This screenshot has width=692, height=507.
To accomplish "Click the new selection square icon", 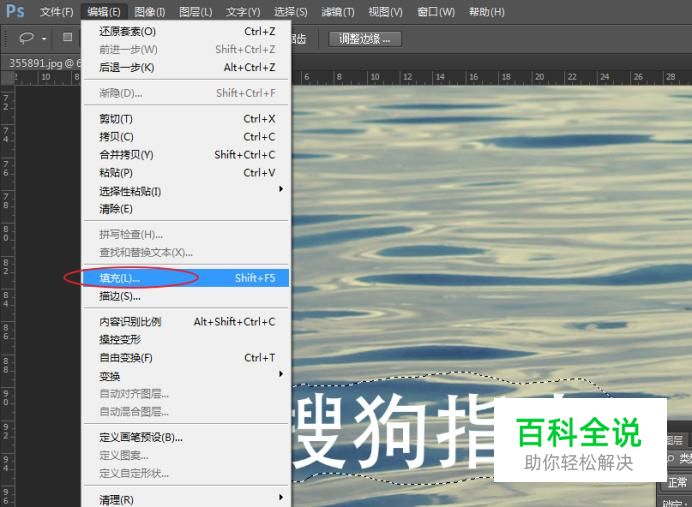I will (x=67, y=37).
